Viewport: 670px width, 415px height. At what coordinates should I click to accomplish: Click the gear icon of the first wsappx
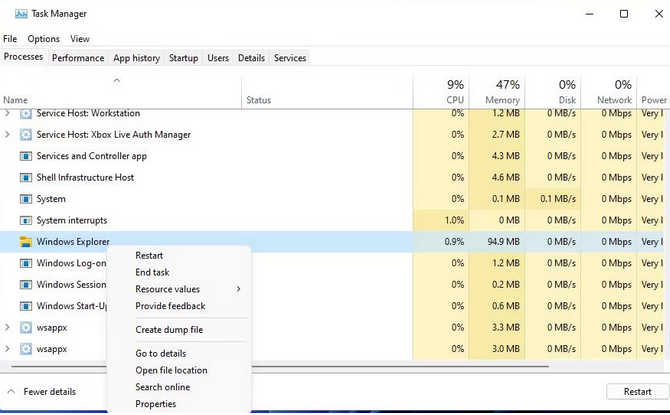coord(26,328)
